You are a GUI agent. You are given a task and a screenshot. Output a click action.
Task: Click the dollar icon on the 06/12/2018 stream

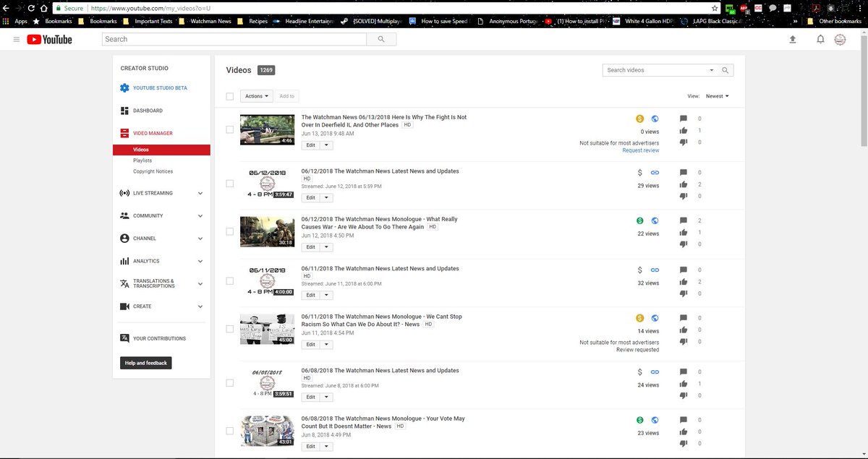(639, 173)
